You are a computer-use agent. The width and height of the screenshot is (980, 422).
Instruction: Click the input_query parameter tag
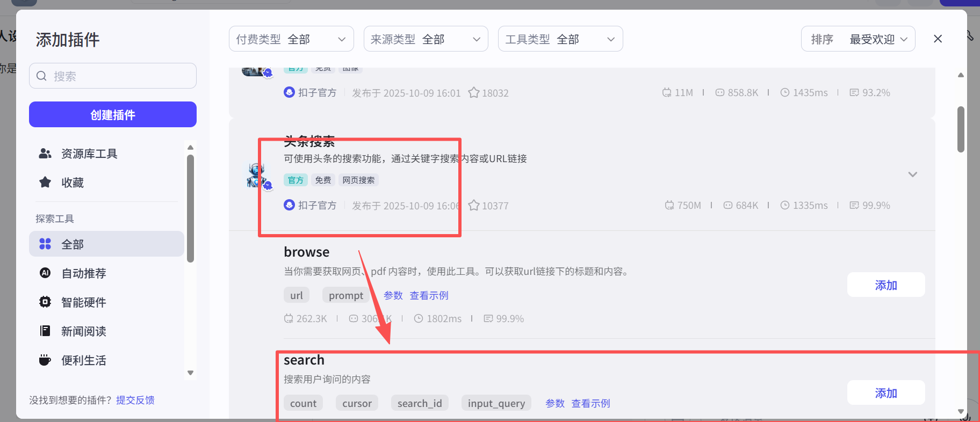pos(496,403)
